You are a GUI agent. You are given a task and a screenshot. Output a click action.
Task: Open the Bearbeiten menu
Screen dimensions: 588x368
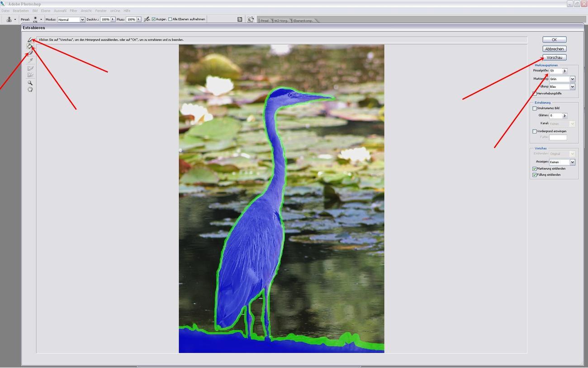pyautogui.click(x=21, y=11)
